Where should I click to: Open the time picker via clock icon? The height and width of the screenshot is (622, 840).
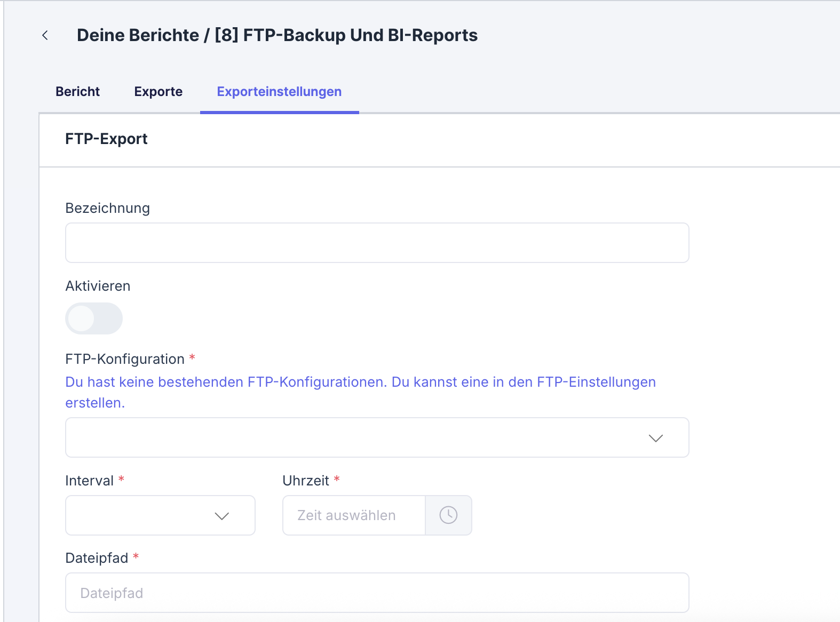[x=448, y=515]
